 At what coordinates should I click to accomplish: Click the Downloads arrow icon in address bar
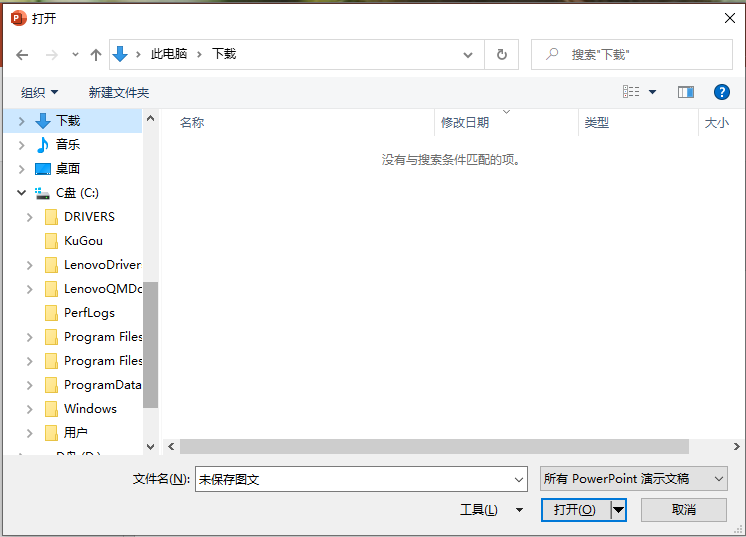coord(120,54)
